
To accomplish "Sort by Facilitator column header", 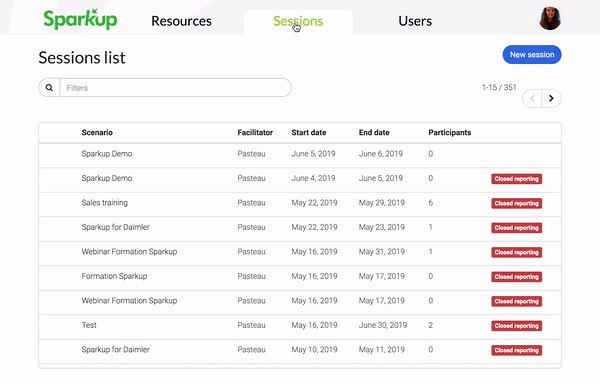I will 255,133.
